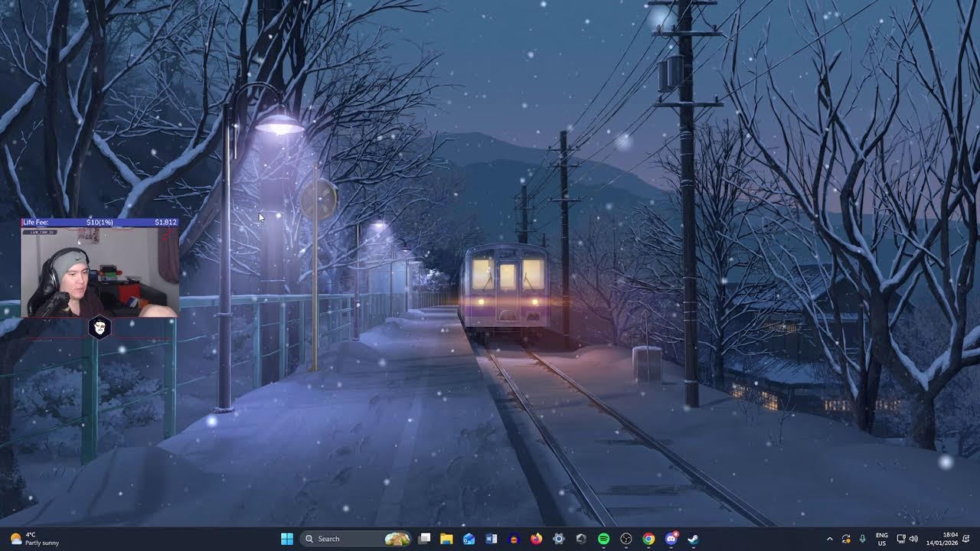Open Task View from the taskbar

[x=425, y=539]
